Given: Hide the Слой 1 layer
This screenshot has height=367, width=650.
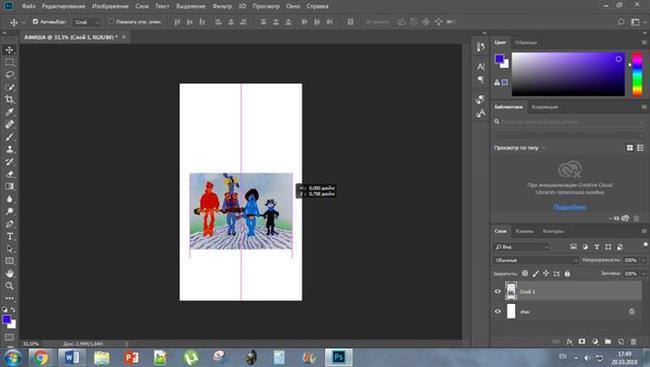Looking at the screenshot, I should coord(497,292).
